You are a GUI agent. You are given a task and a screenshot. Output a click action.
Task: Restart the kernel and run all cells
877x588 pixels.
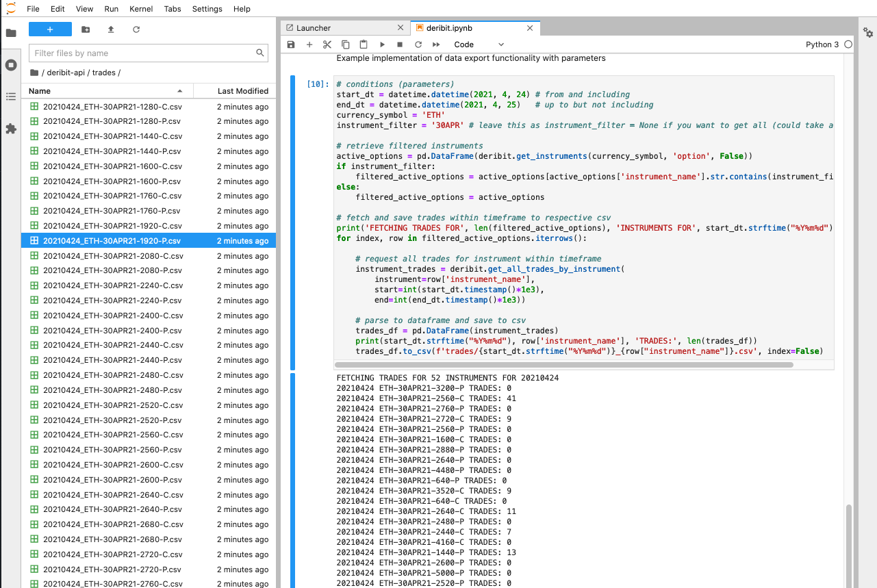tap(436, 44)
